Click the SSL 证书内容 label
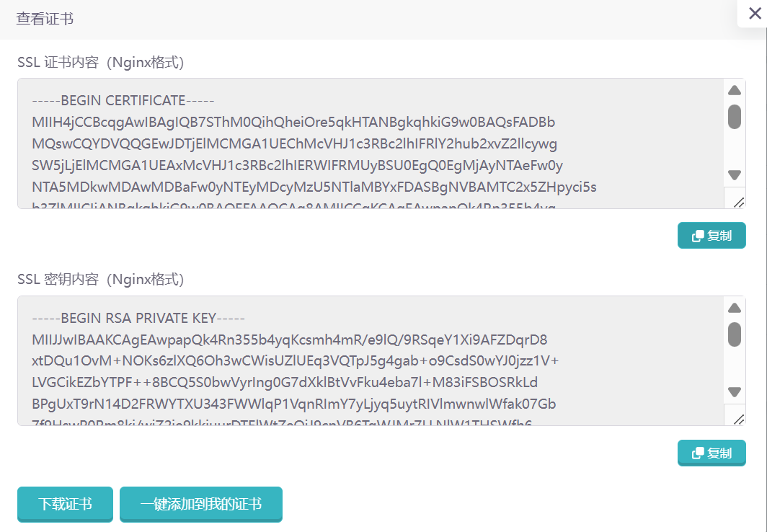The image size is (767, 532). coord(101,63)
